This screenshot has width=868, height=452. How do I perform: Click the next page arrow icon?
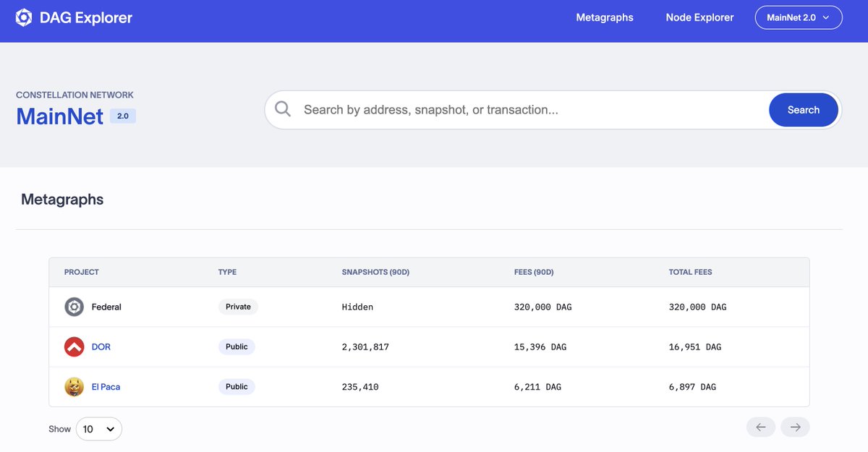(795, 427)
